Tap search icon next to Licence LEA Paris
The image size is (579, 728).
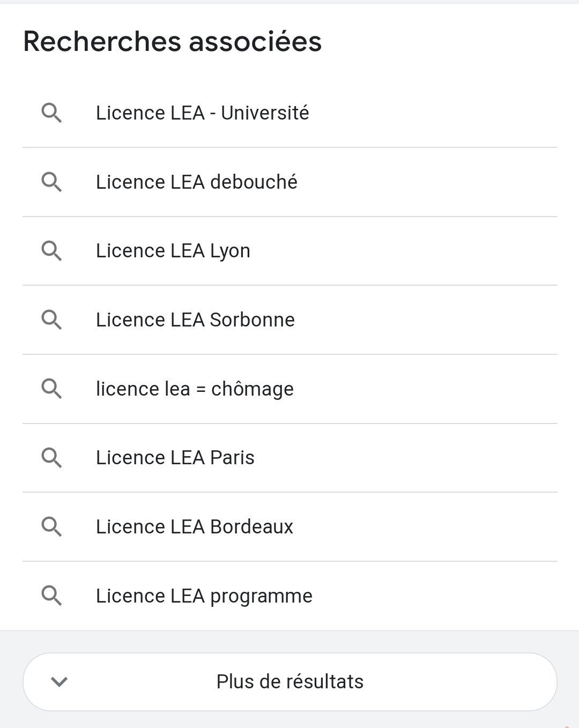51,458
